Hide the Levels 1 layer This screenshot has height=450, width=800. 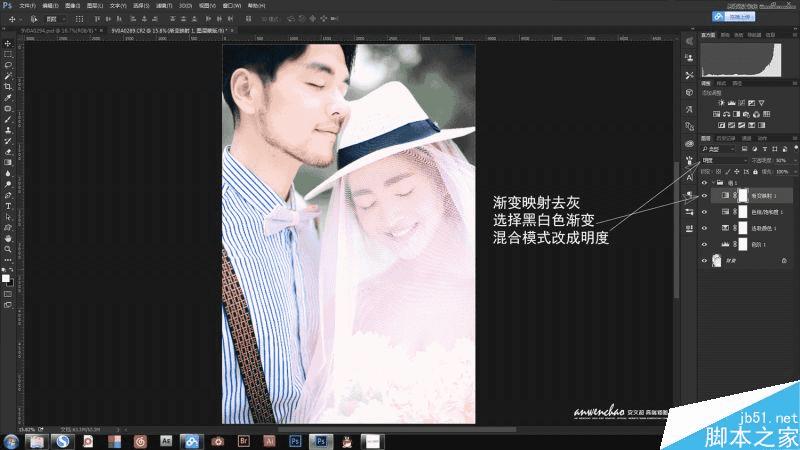[x=705, y=244]
